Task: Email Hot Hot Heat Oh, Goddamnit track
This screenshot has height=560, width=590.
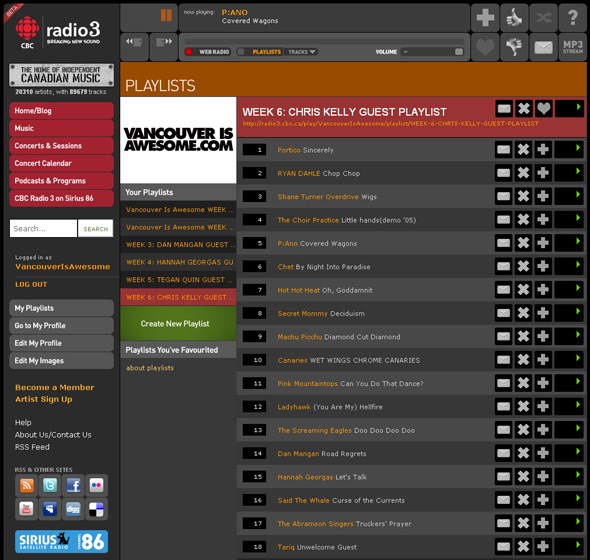Action: click(x=503, y=289)
